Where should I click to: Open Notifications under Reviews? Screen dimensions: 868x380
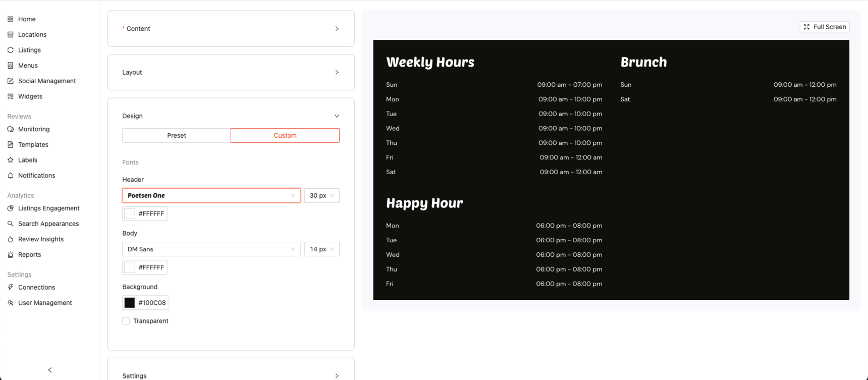36,176
